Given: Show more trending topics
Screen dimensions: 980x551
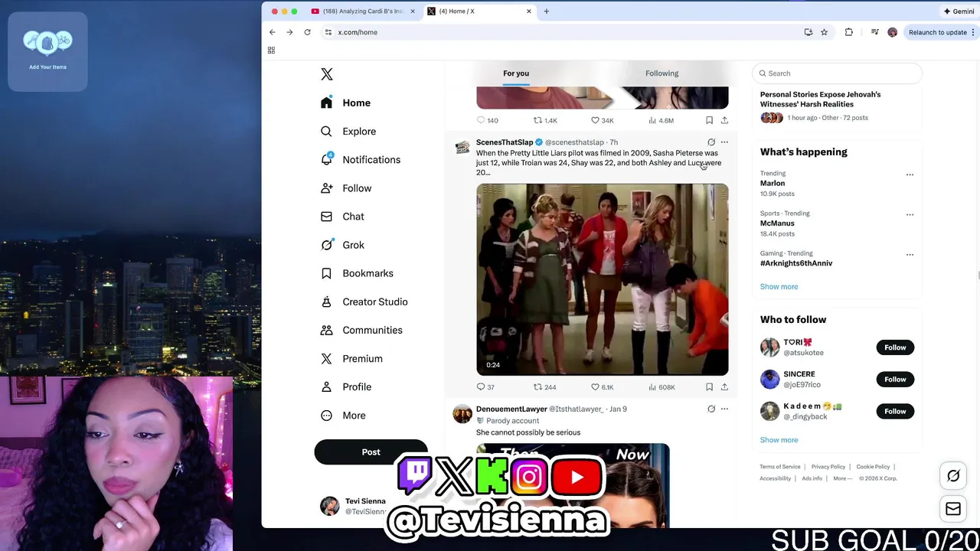Looking at the screenshot, I should 779,287.
